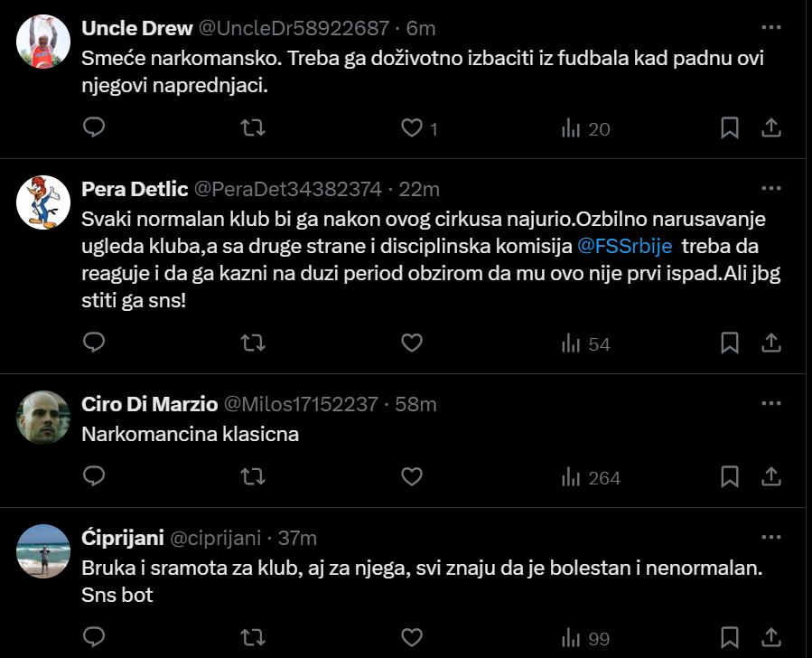This screenshot has width=812, height=658.
Task: Repost Uncle Drew's tweet
Action: [x=254, y=128]
